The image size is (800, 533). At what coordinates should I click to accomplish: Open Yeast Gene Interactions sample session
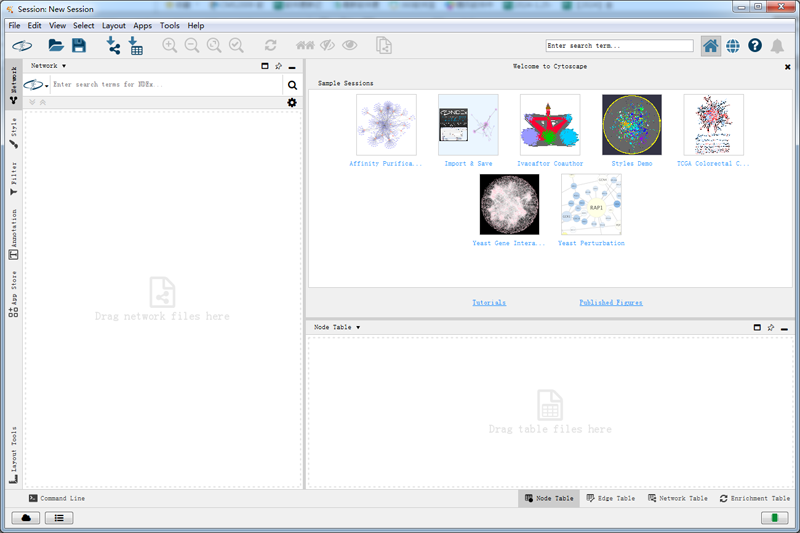[x=509, y=205]
